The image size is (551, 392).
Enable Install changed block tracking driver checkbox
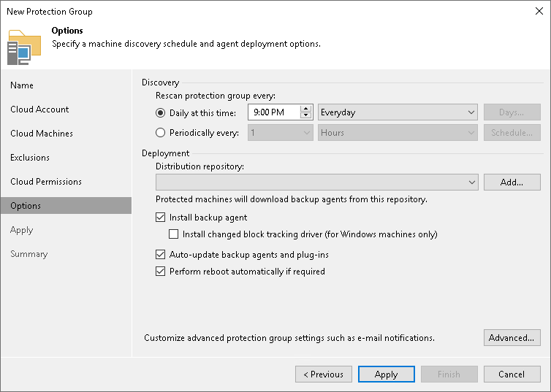tap(174, 234)
